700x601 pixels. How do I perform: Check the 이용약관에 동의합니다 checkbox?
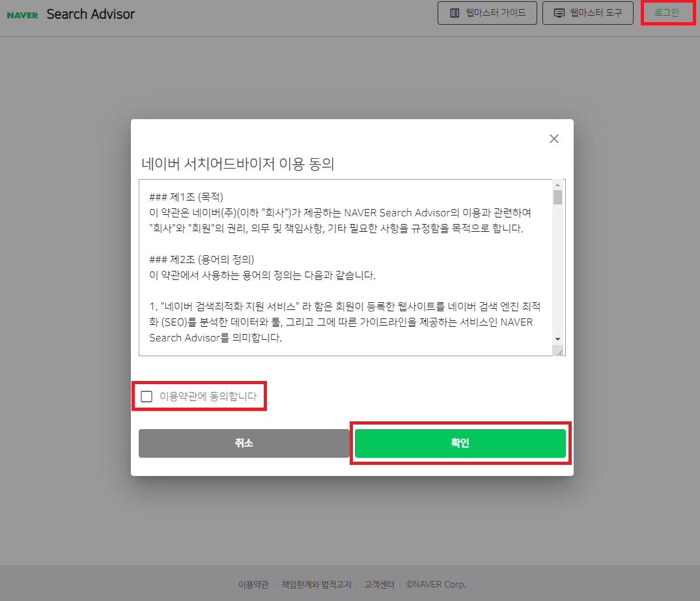coord(147,396)
